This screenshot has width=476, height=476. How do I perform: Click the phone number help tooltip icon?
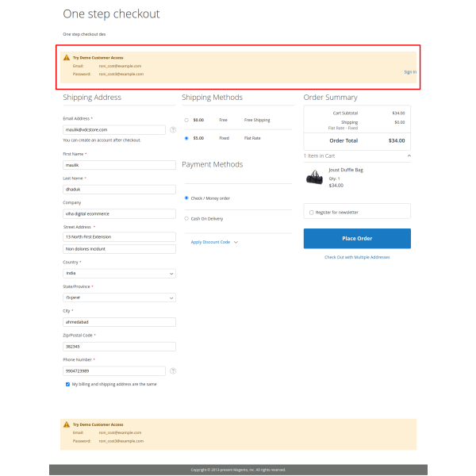(x=173, y=370)
